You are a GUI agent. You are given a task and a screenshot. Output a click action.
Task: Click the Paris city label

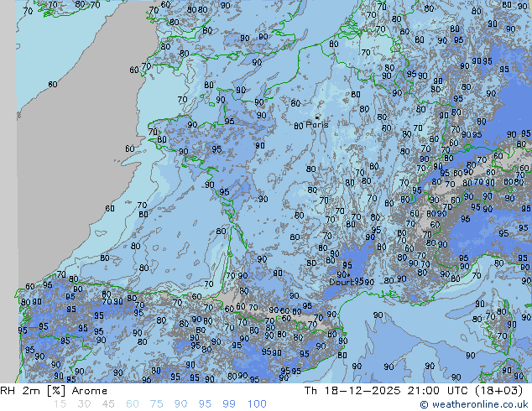317,124
